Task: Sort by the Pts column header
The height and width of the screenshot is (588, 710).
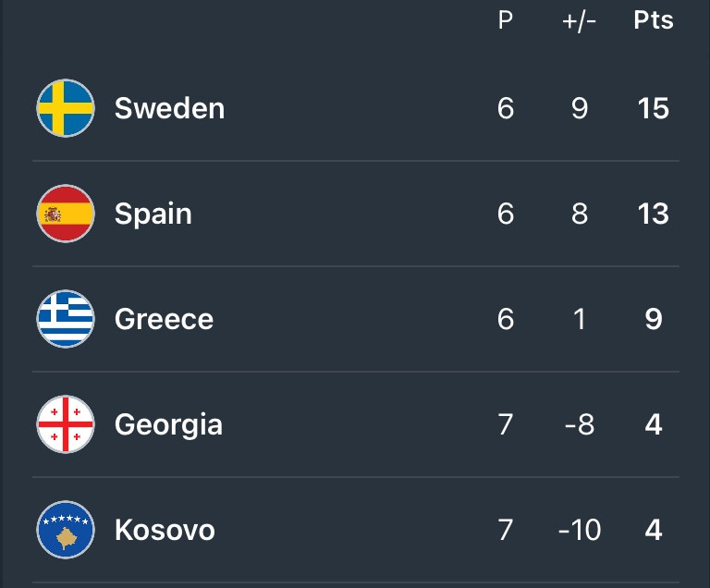Action: pyautogui.click(x=654, y=20)
